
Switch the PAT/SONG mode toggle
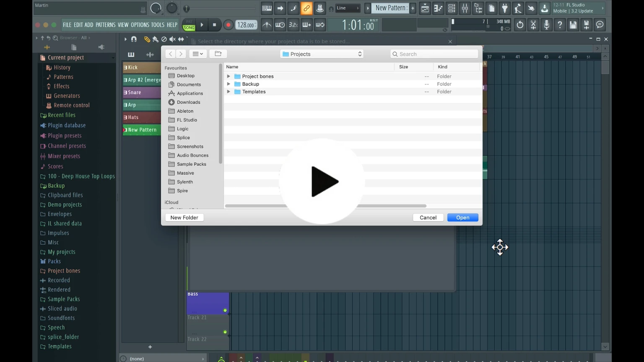coord(189,25)
